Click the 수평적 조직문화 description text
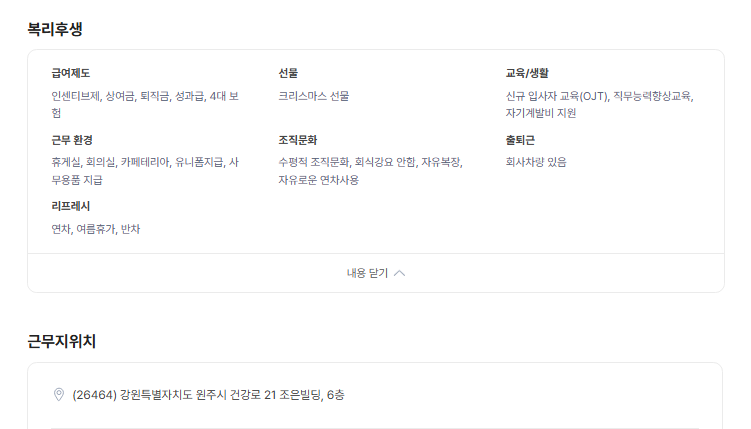The image size is (751, 429). pos(314,162)
